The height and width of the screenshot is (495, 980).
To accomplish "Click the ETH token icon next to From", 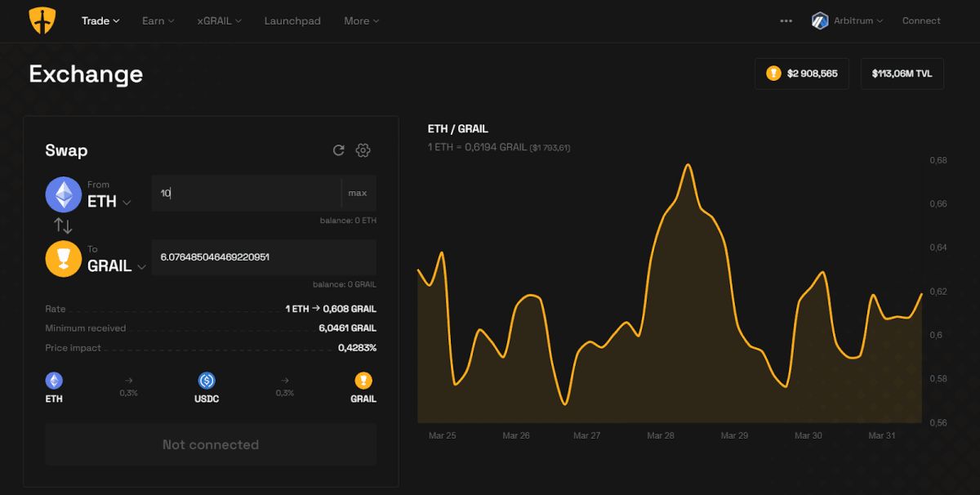I will pos(63,194).
